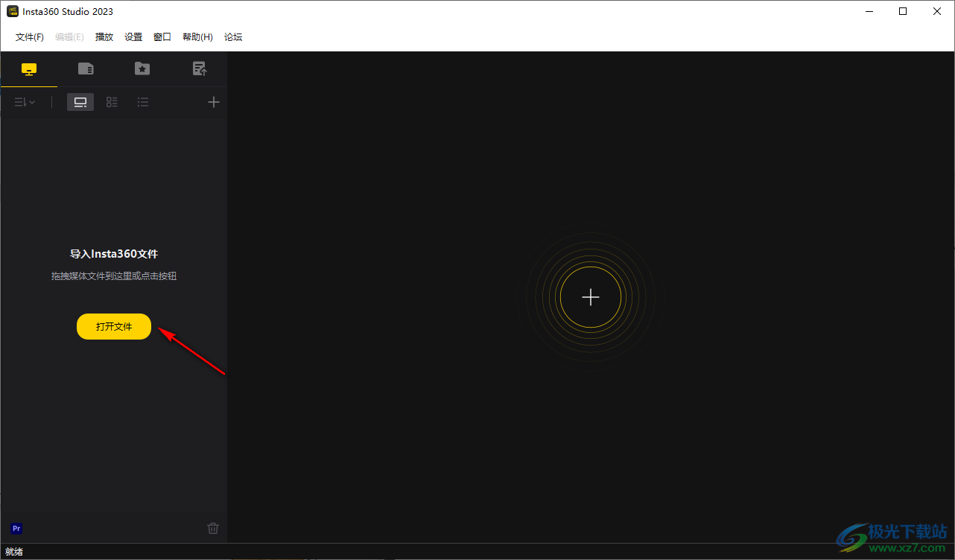Open the 帮助(H) menu
955x560 pixels.
click(x=197, y=37)
